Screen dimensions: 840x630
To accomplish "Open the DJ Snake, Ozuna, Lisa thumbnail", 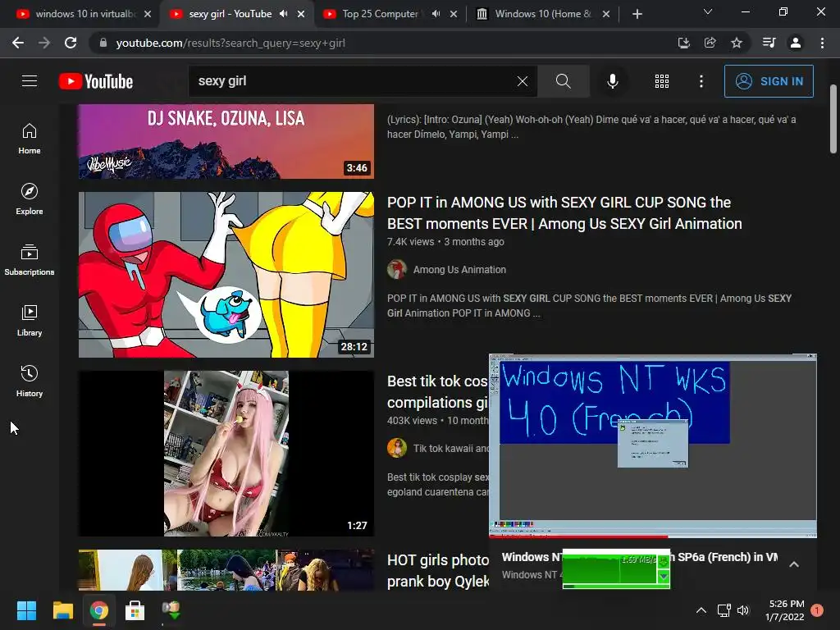I will pos(226,141).
